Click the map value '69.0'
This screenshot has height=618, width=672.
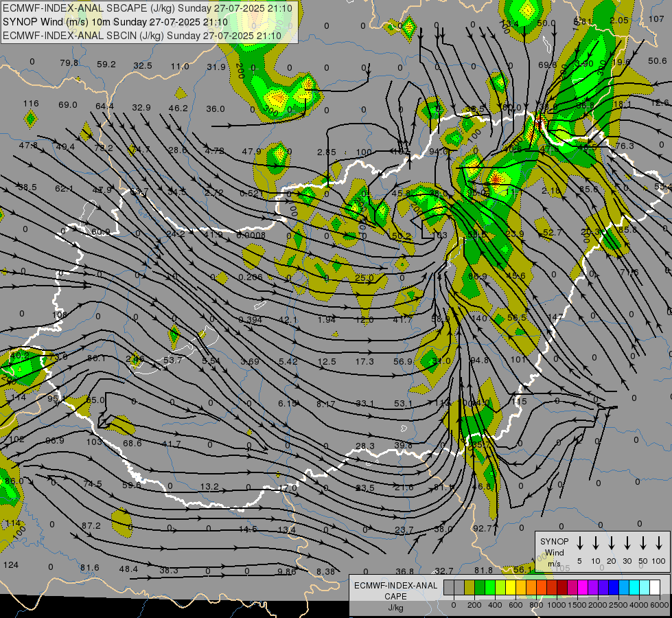pos(68,104)
